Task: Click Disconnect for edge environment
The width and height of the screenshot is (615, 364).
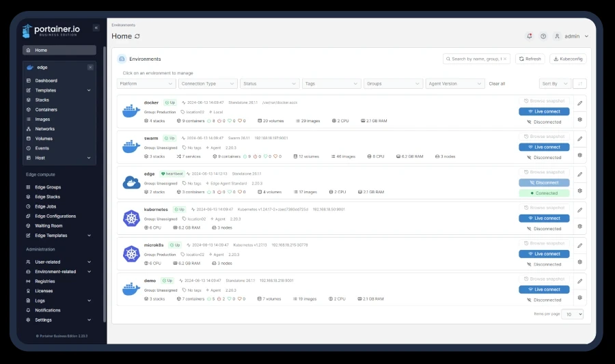Action: (544, 182)
